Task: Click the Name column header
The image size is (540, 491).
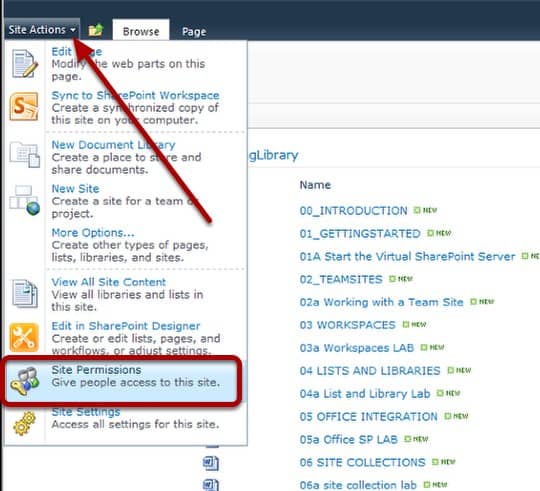Action: coord(315,185)
